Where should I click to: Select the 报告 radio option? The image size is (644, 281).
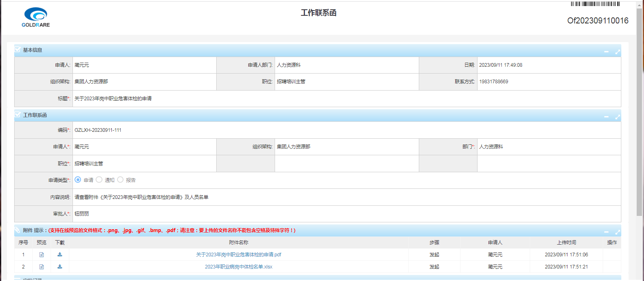(x=120, y=180)
